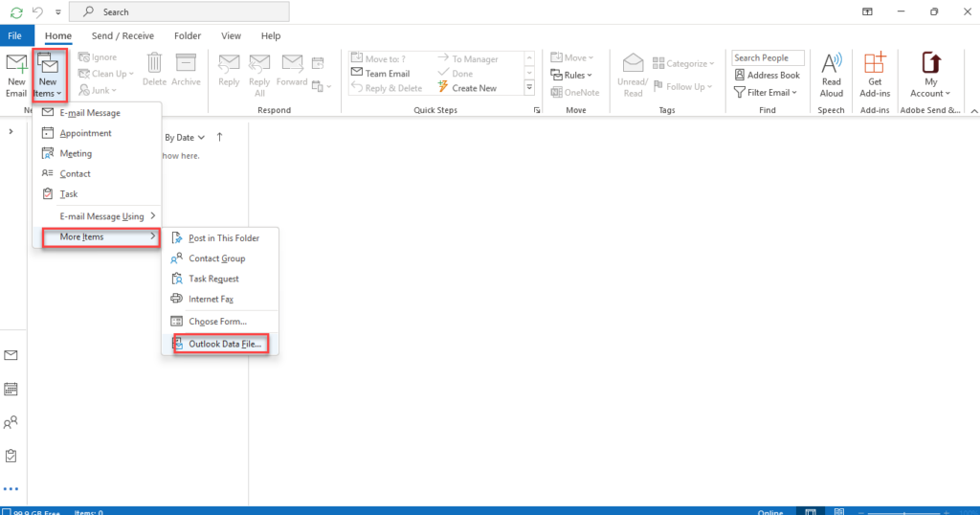The image size is (980, 515).
Task: Select Choose Form... option
Action: point(220,322)
